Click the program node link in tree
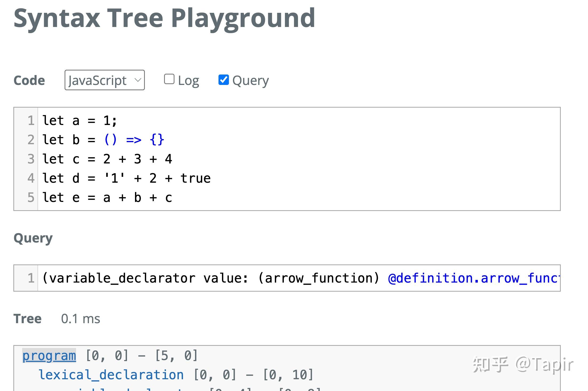The height and width of the screenshot is (391, 588). pos(49,356)
